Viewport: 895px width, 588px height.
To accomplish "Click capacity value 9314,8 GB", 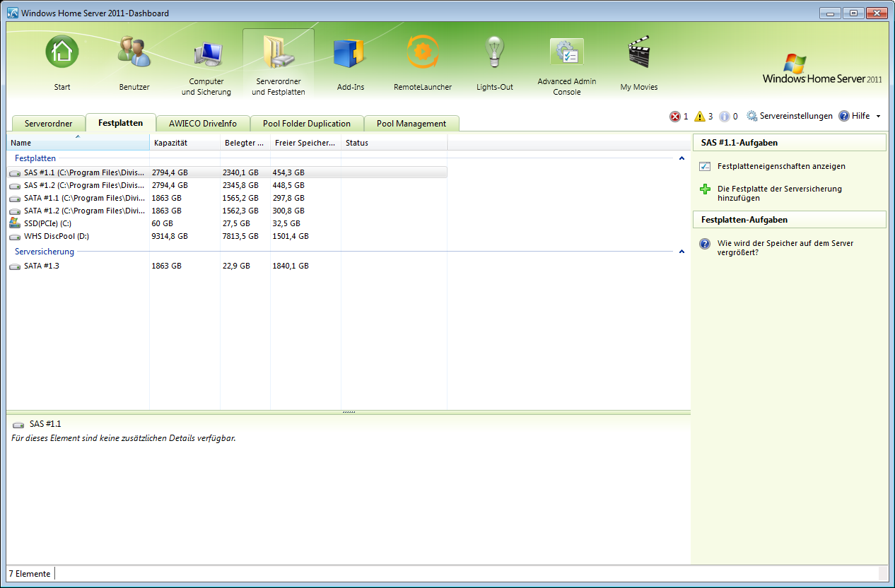I will point(170,236).
